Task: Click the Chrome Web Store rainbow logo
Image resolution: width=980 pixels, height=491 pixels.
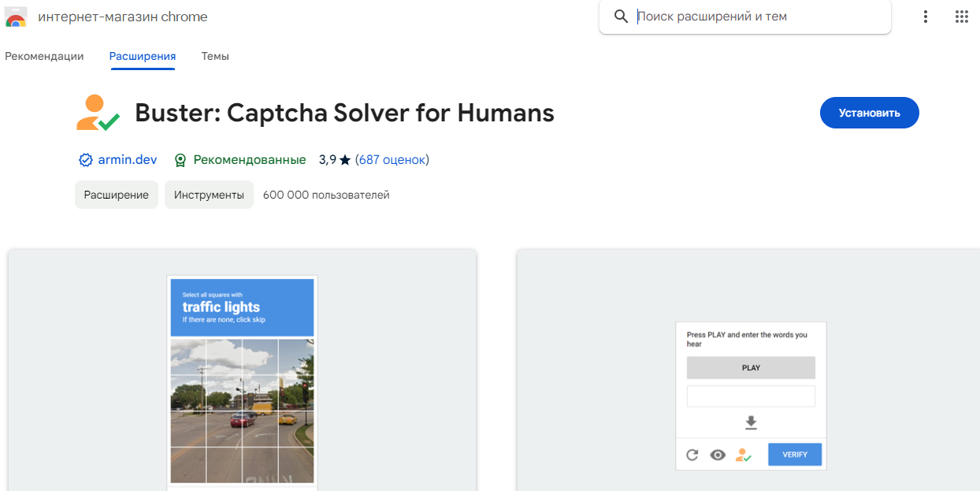Action: pyautogui.click(x=16, y=17)
